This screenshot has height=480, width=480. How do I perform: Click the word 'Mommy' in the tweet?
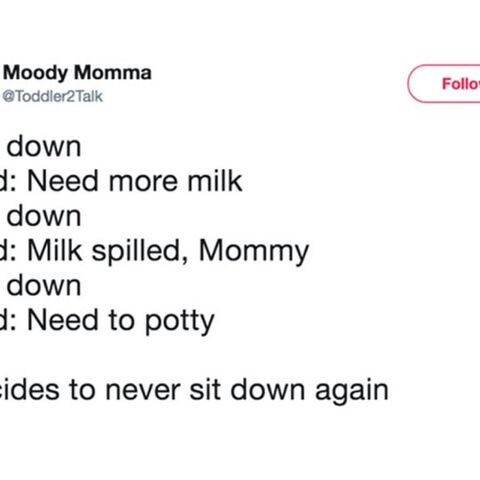pyautogui.click(x=254, y=252)
